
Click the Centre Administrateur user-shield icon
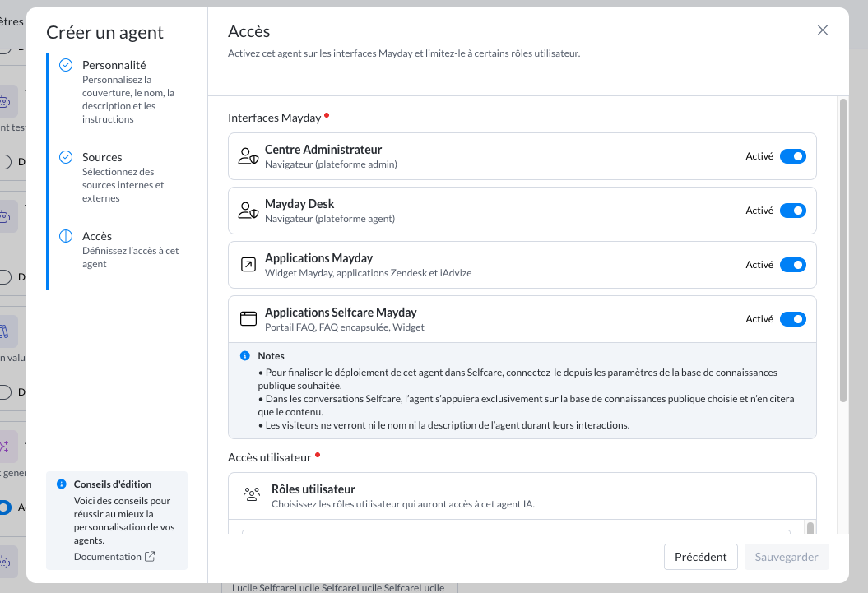click(248, 156)
